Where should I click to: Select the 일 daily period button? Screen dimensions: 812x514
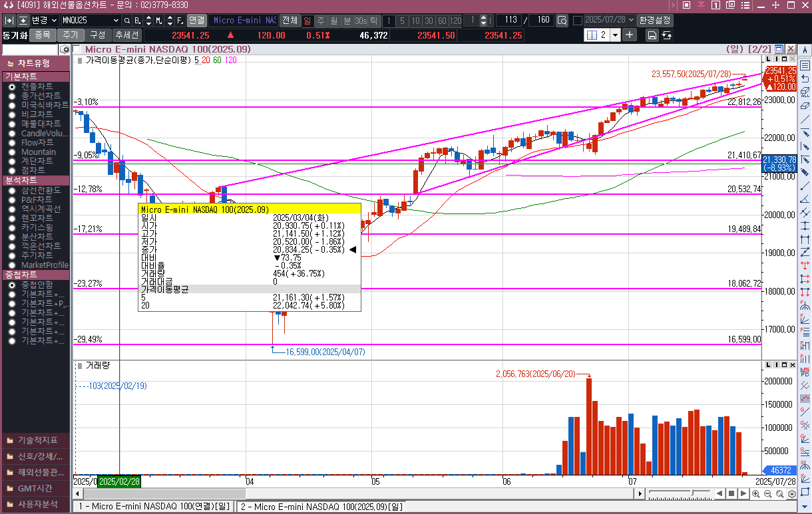coord(307,20)
